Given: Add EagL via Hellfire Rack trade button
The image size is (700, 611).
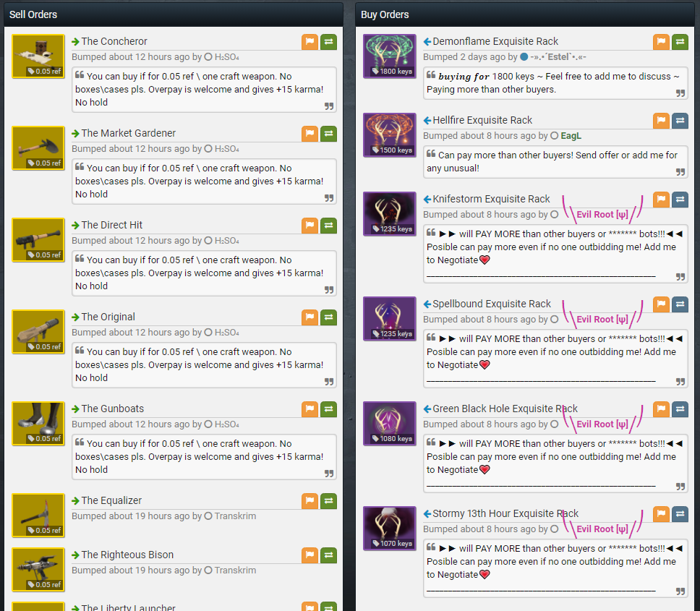Looking at the screenshot, I should pos(680,121).
